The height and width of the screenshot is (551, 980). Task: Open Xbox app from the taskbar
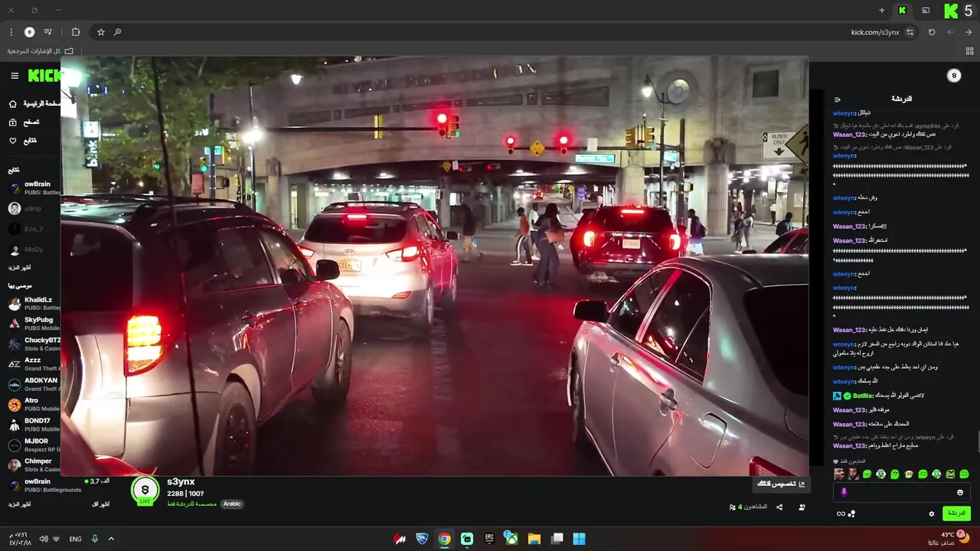point(511,539)
